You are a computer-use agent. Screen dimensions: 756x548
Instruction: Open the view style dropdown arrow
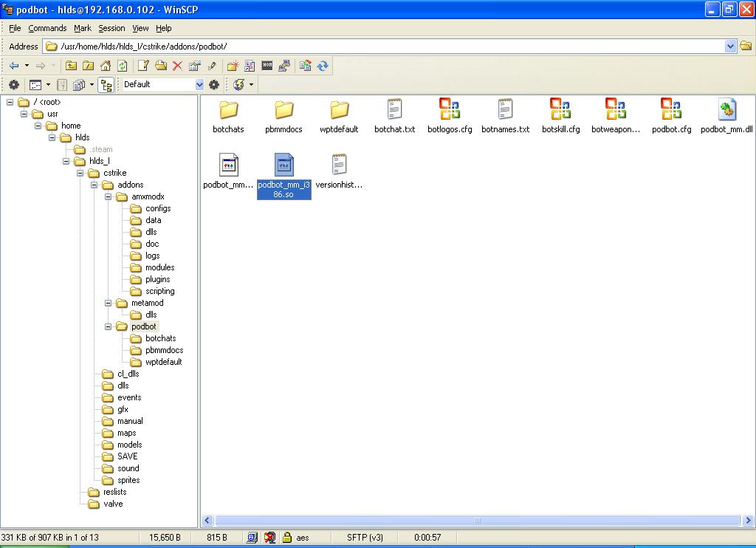(x=48, y=85)
